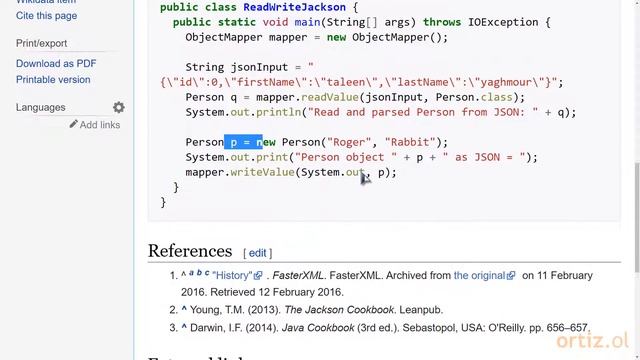640x360 pixels.
Task: Jump to citation backlink b
Action: (199, 272)
